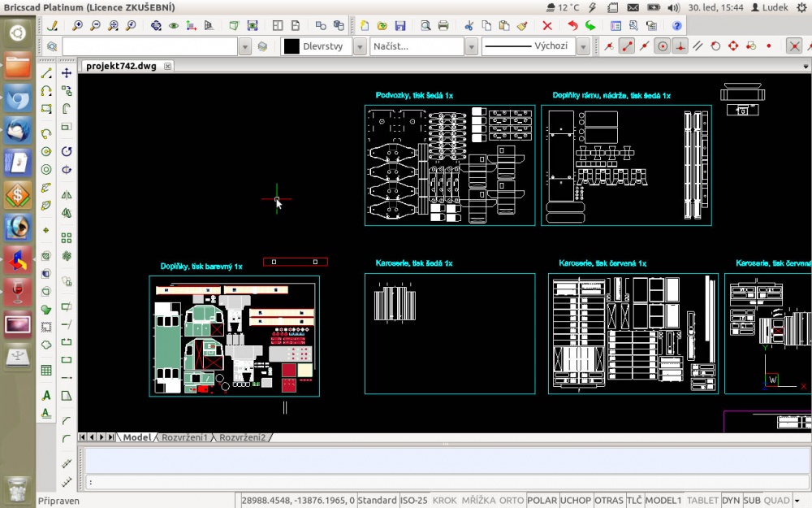Open Layers explorer icon beside layer box

(x=52, y=46)
